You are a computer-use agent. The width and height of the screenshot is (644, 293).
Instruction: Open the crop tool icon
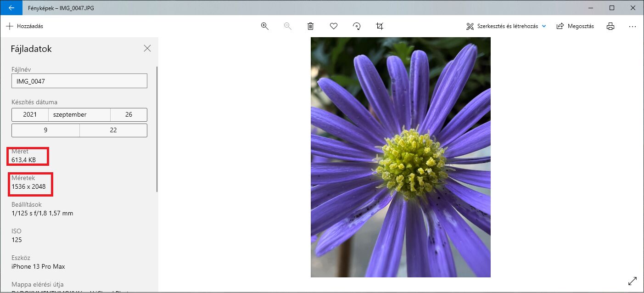[380, 26]
